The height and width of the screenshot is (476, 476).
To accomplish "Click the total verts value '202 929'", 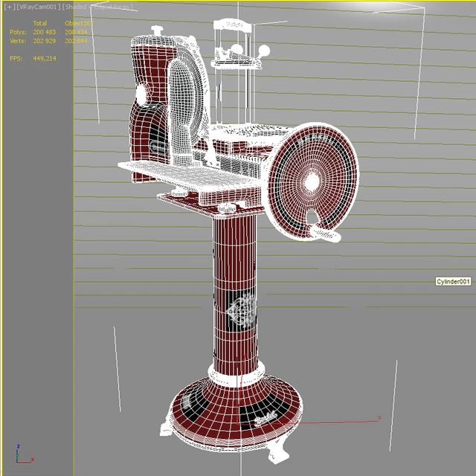I will pos(45,41).
